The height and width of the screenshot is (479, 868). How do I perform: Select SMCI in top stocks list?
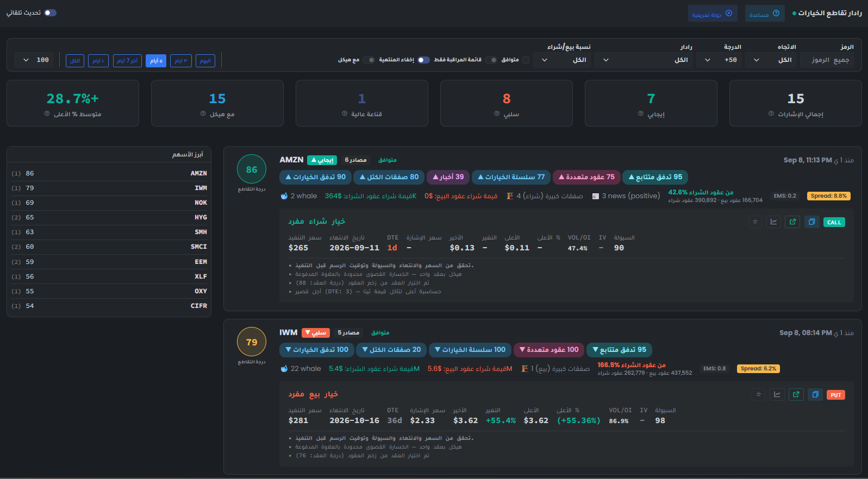(109, 247)
